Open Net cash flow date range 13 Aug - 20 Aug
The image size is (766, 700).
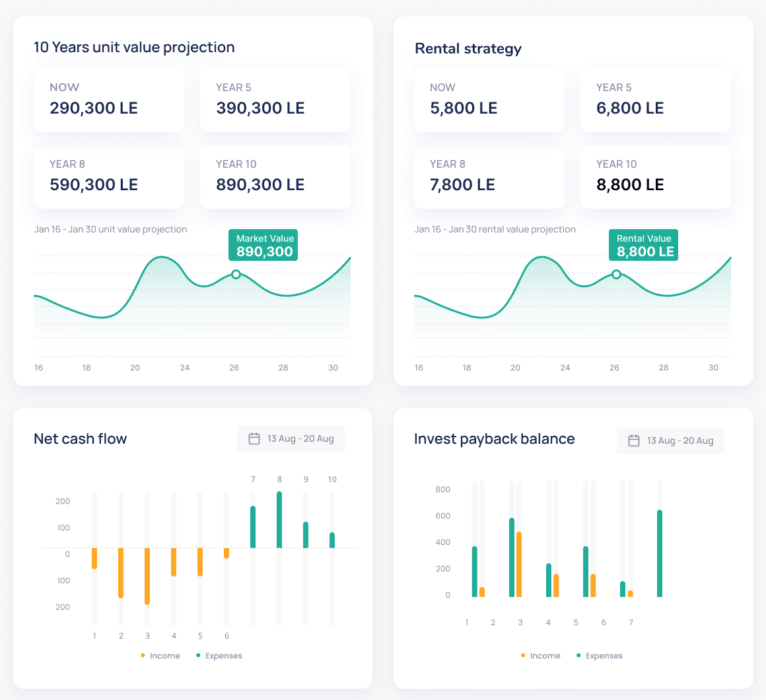291,438
